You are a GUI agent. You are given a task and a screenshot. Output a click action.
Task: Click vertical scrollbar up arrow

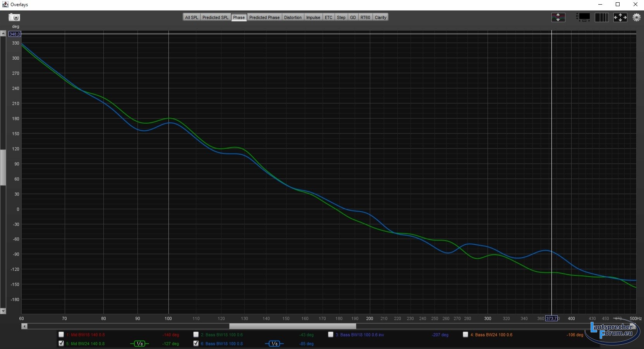point(3,34)
